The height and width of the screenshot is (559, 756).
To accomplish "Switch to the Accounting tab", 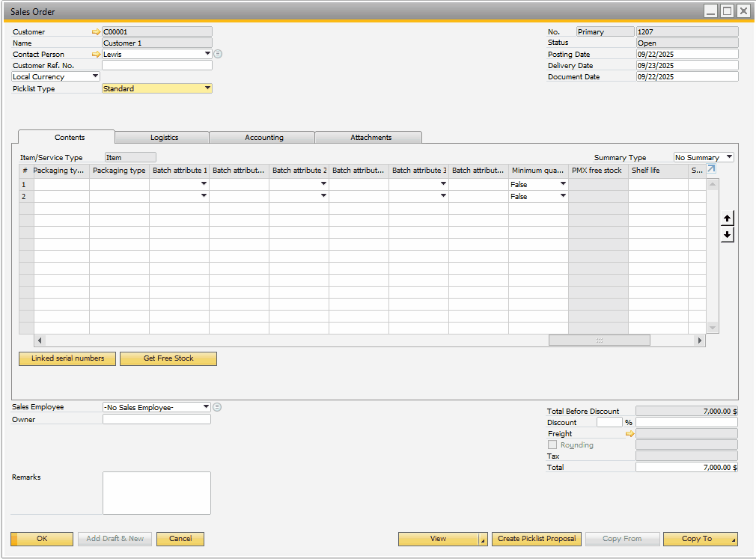I will point(263,138).
